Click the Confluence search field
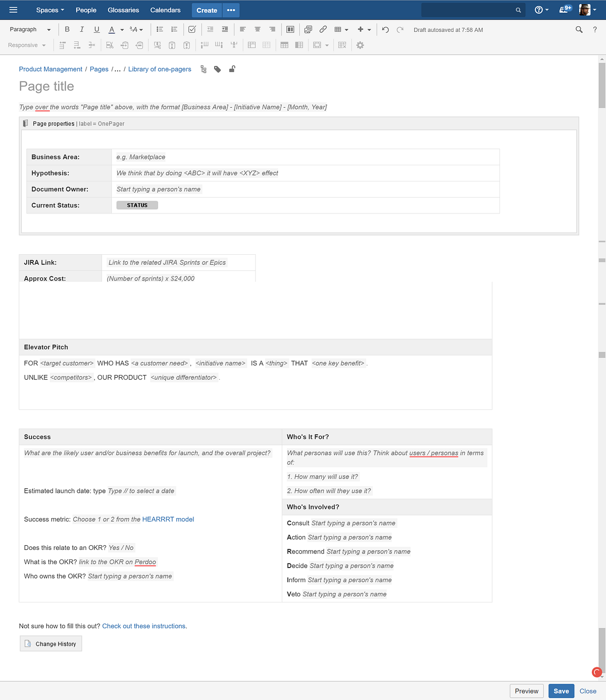The width and height of the screenshot is (606, 700). coord(472,10)
